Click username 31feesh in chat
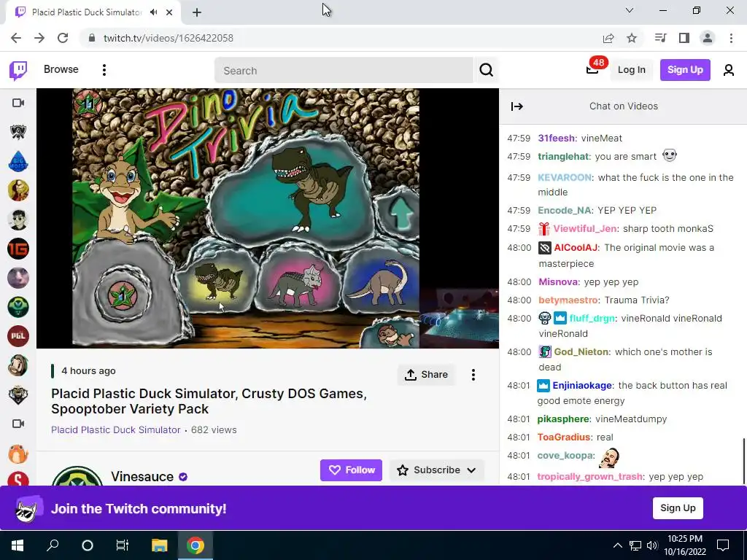 pyautogui.click(x=556, y=138)
